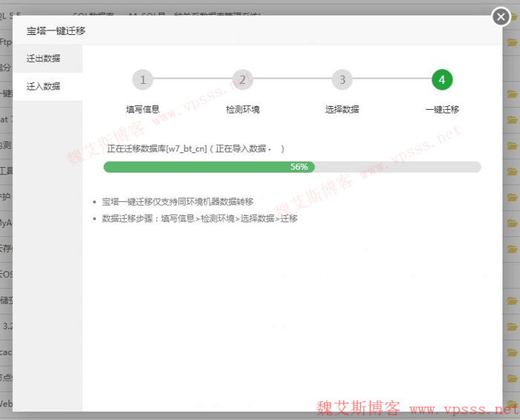
Task: Switch to the 迁出数据 tab
Action: [x=43, y=59]
